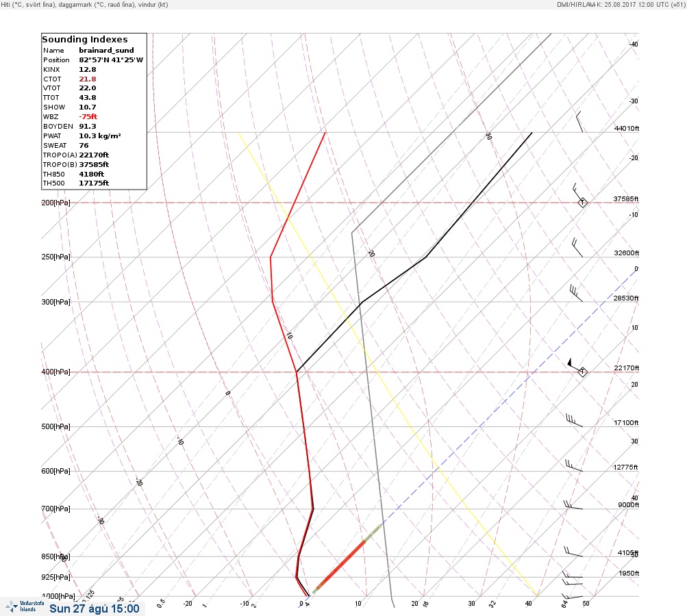The width and height of the screenshot is (687, 616).
Task: Click the forecast time 'Sun 27 ágú 15:00'
Action: (x=95, y=608)
